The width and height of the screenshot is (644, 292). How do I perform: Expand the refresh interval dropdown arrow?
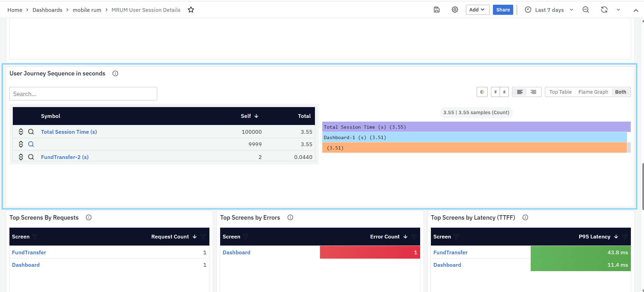coord(618,10)
